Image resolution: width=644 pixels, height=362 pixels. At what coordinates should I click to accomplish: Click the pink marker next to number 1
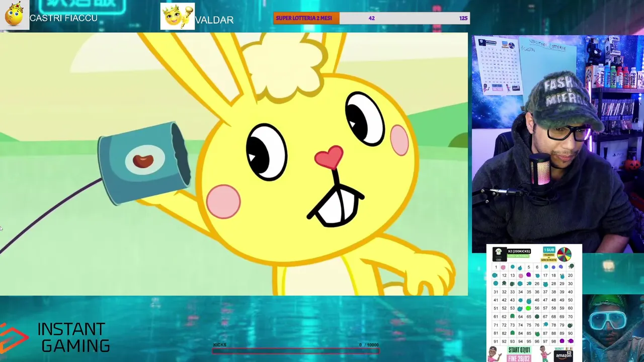[503, 267]
